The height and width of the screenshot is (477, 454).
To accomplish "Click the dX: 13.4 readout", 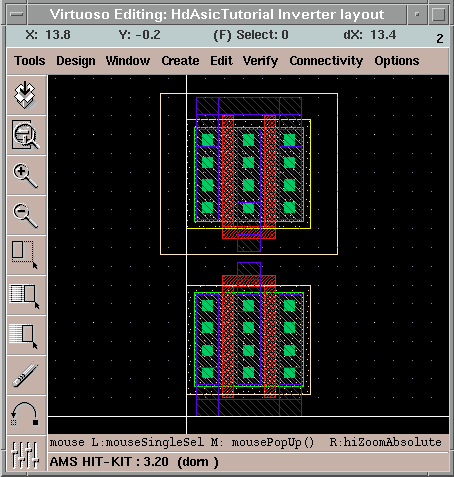I will click(x=370, y=35).
